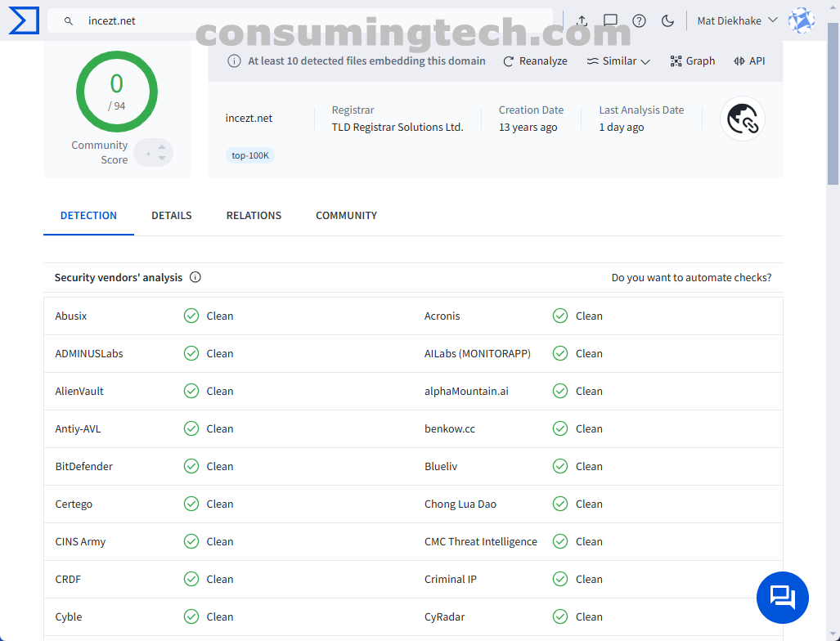Click the VirusTotal logo icon
The height and width of the screenshot is (641, 840).
click(23, 20)
